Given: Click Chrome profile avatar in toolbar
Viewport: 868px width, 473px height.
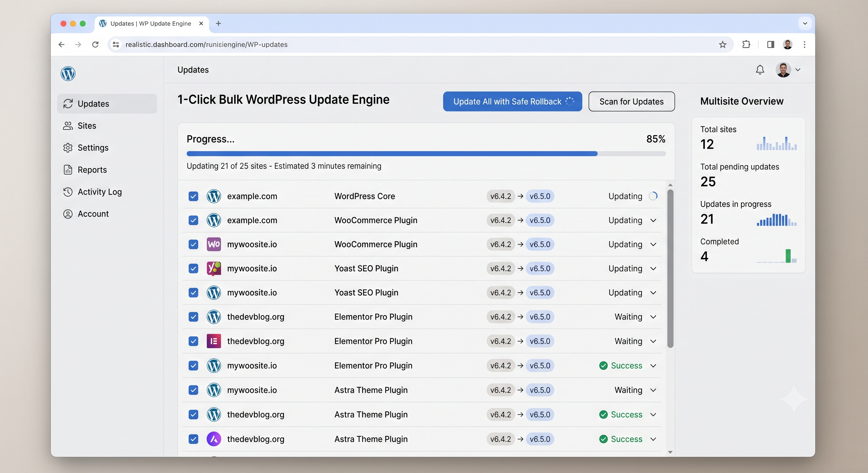Looking at the screenshot, I should [x=788, y=44].
